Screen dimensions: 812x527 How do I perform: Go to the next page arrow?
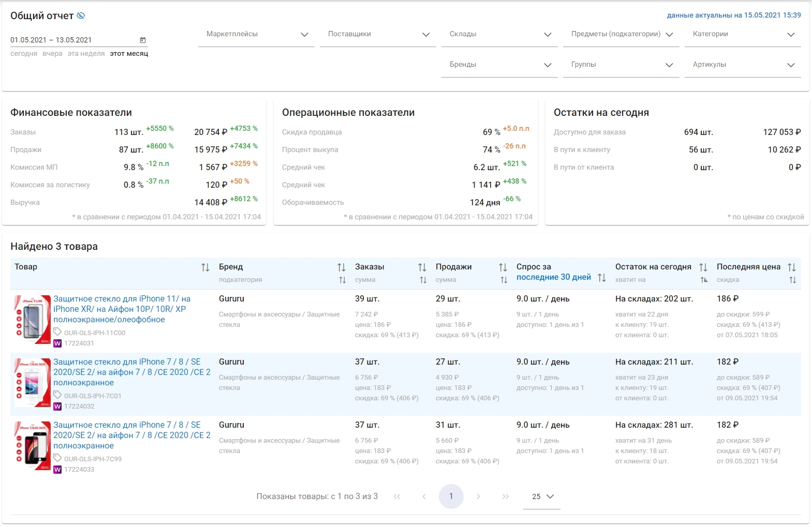[478, 496]
